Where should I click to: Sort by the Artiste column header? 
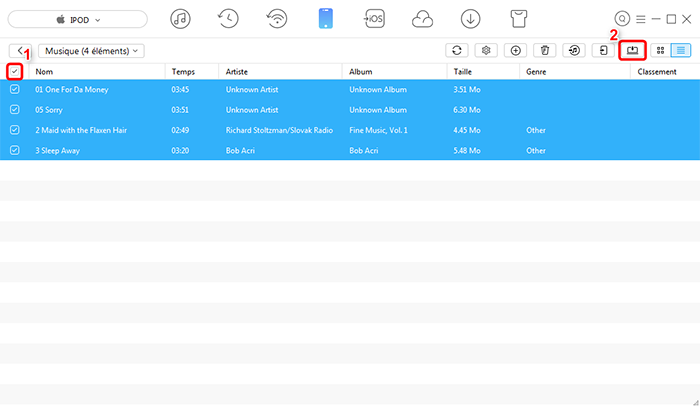237,72
